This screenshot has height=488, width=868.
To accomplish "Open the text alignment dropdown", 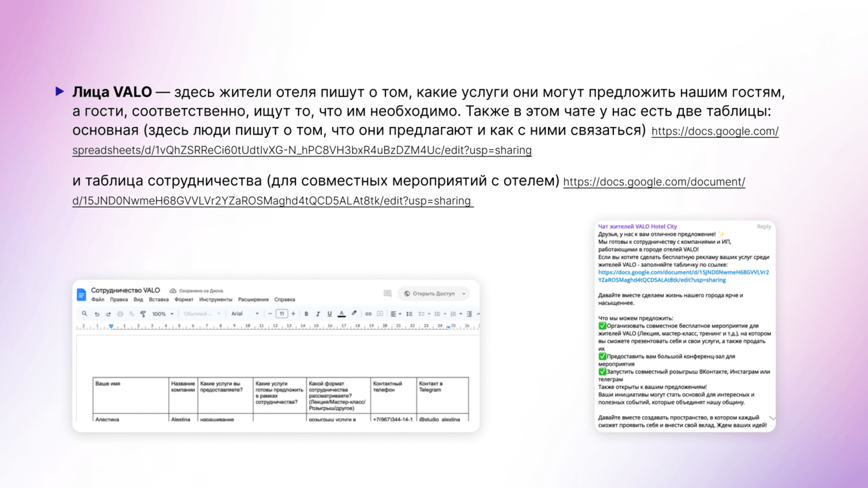I will [x=395, y=314].
